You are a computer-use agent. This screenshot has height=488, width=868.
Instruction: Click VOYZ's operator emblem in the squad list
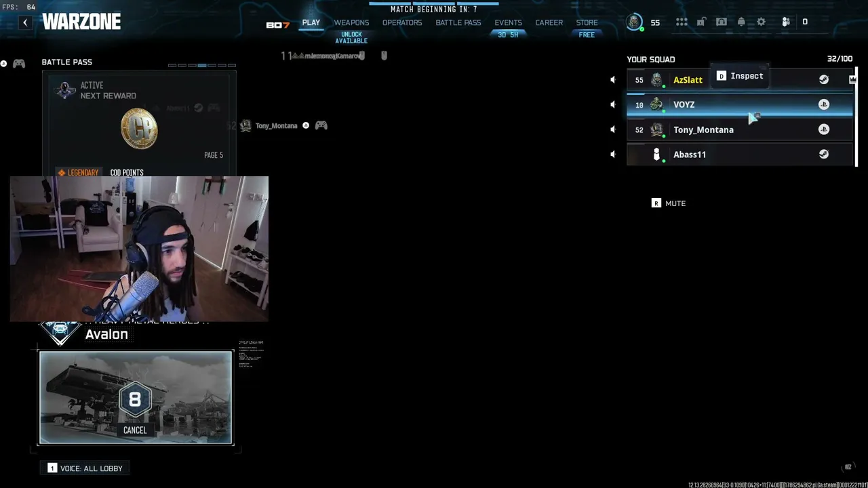pyautogui.click(x=656, y=104)
